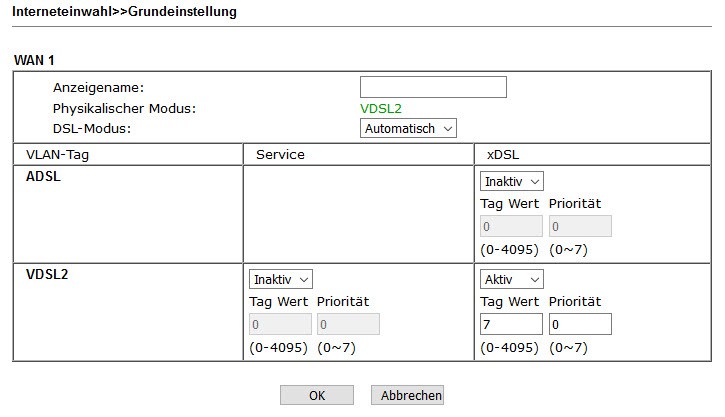Click the disabled ADSL Priorität field

(x=579, y=227)
